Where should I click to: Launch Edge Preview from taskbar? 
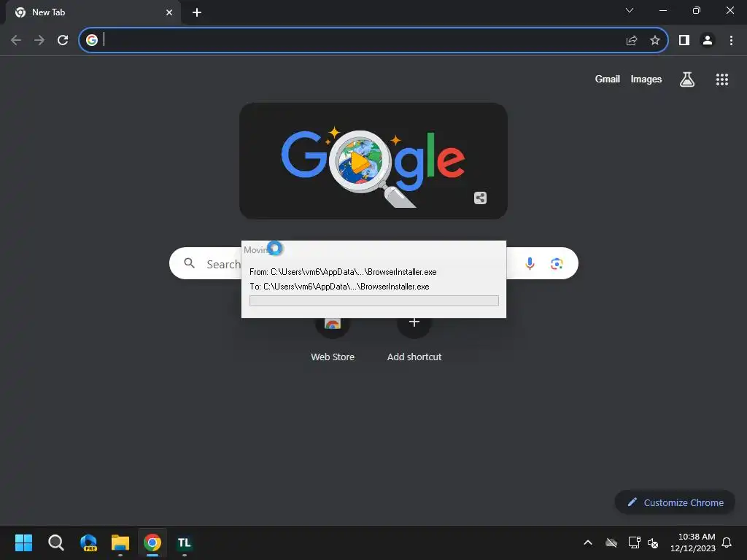click(88, 542)
